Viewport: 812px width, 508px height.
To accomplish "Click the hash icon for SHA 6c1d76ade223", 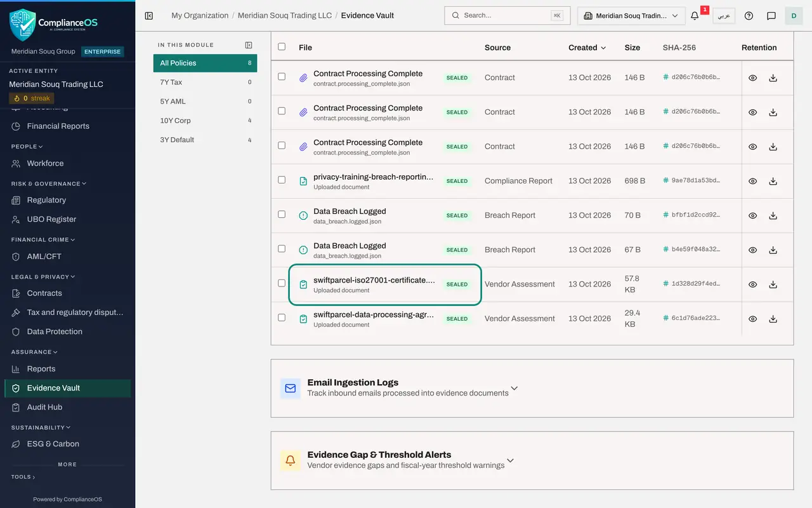I will coord(666,319).
